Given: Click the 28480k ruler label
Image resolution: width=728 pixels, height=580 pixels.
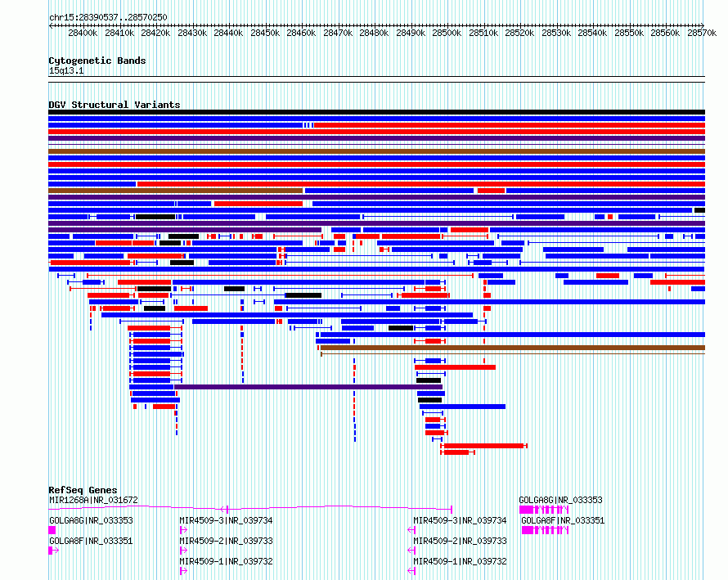Looking at the screenshot, I should (x=374, y=33).
